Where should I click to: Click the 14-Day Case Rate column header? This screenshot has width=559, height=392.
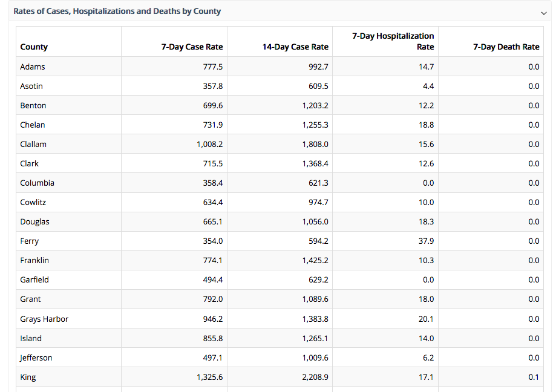pos(295,47)
